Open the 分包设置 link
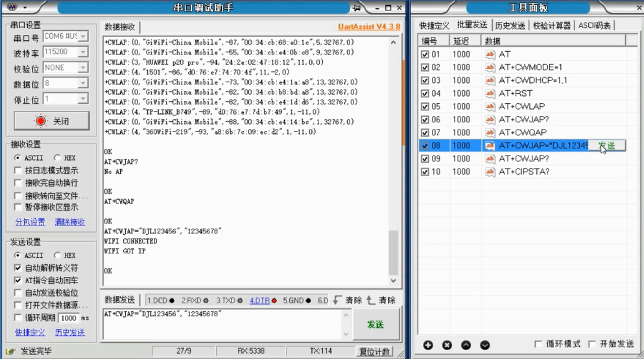The height and width of the screenshot is (359, 644). (30, 222)
